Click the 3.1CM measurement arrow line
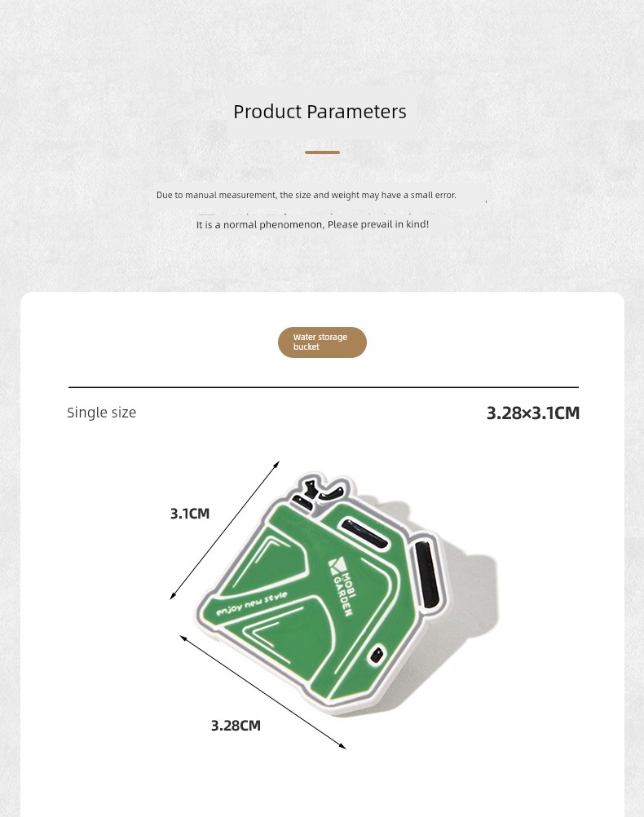The width and height of the screenshot is (644, 817). coord(224,530)
